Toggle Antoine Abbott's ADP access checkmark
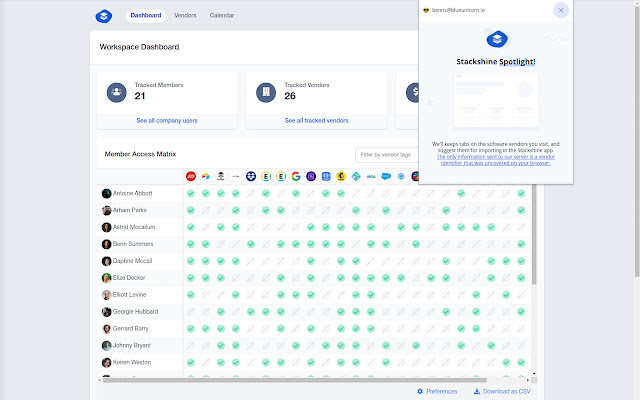Image resolution: width=640 pixels, height=400 pixels. click(191, 193)
